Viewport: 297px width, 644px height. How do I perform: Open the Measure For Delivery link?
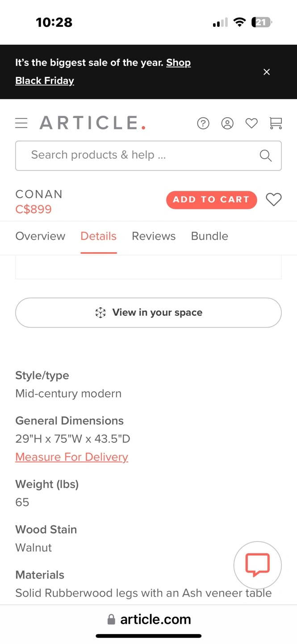pos(71,457)
